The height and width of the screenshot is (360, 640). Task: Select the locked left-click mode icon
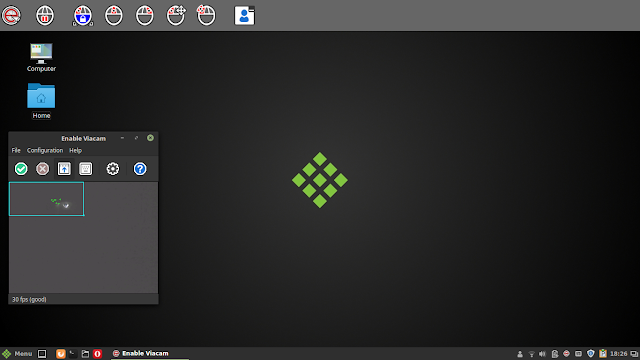83,16
